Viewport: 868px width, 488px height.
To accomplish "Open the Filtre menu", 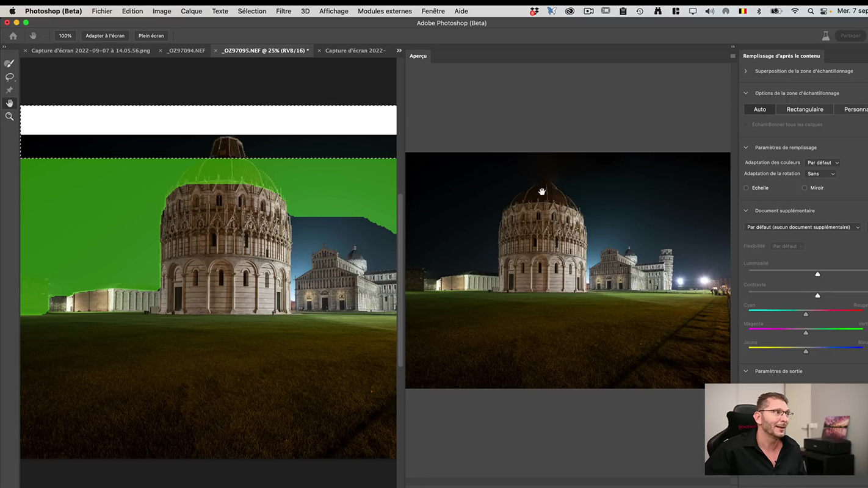I will coord(283,11).
